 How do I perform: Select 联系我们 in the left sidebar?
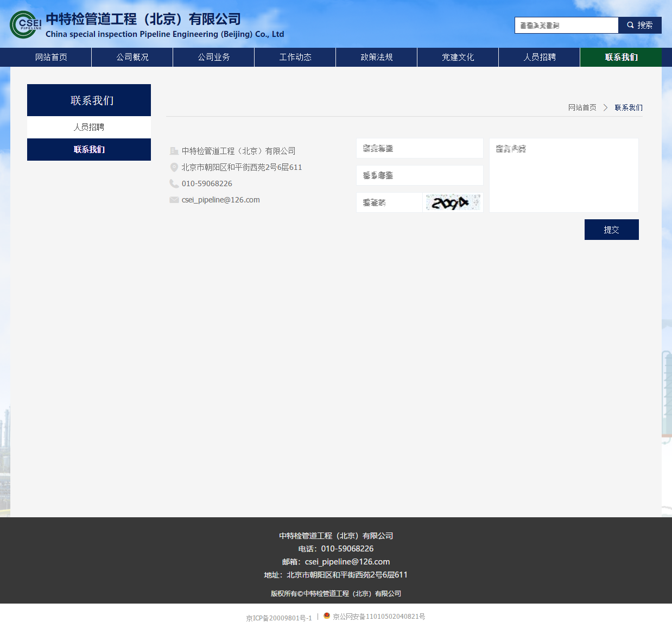point(89,149)
